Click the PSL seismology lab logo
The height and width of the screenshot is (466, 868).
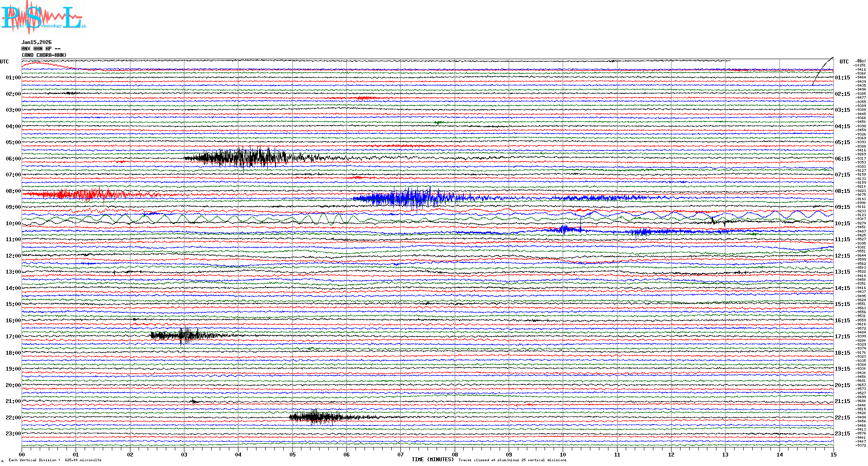[x=43, y=17]
